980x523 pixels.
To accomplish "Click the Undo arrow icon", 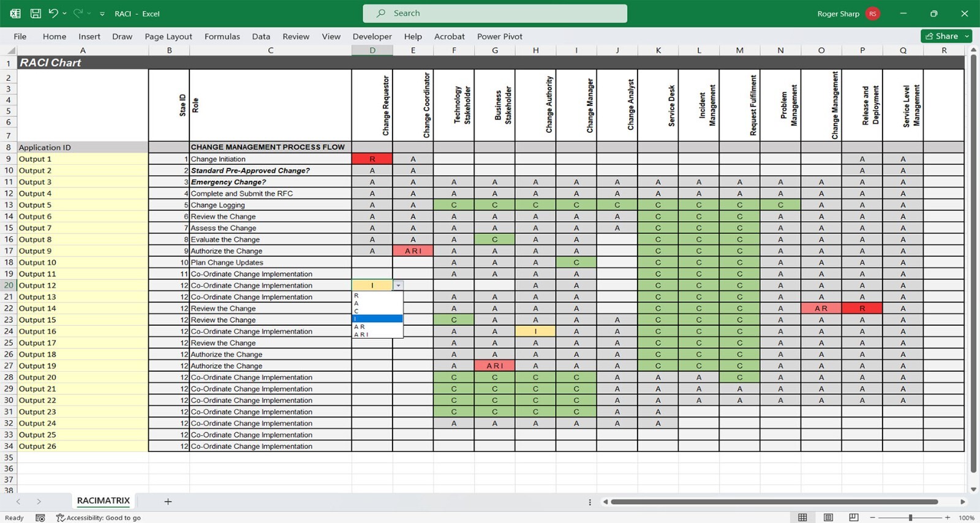I will tap(53, 13).
